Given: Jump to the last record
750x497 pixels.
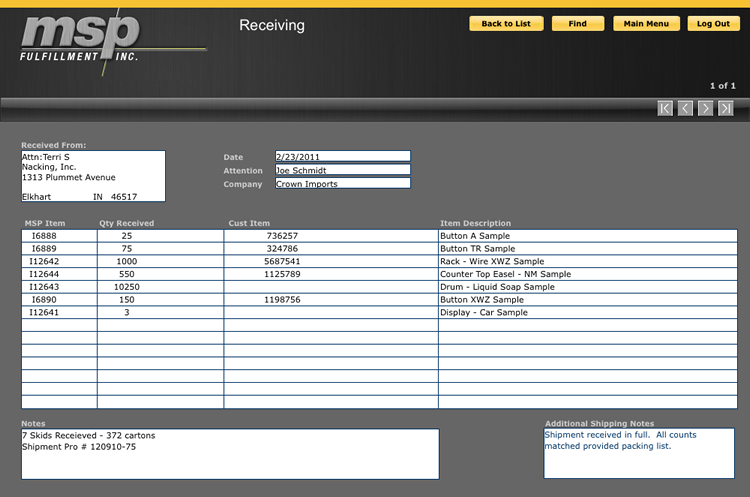Looking at the screenshot, I should 726,108.
